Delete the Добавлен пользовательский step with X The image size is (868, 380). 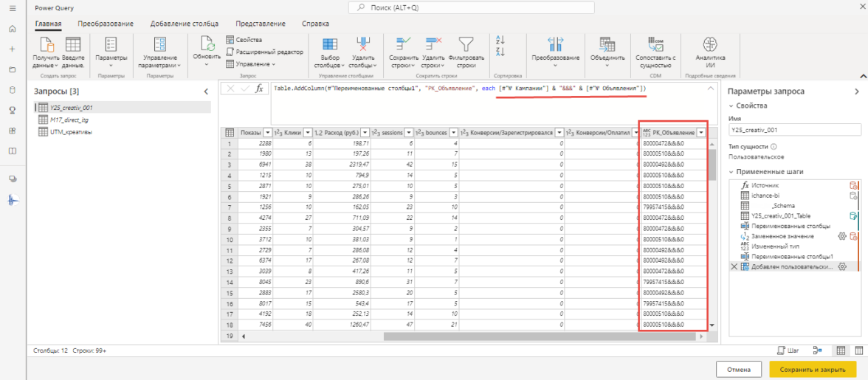click(x=734, y=266)
